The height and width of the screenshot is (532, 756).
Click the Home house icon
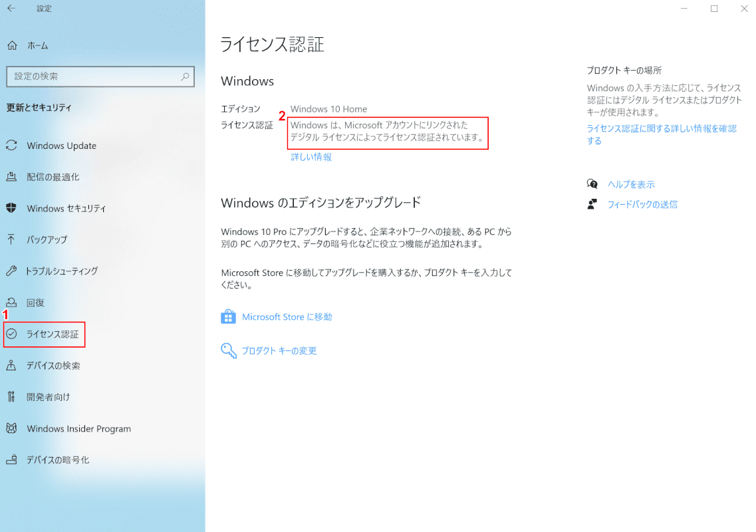click(x=12, y=46)
